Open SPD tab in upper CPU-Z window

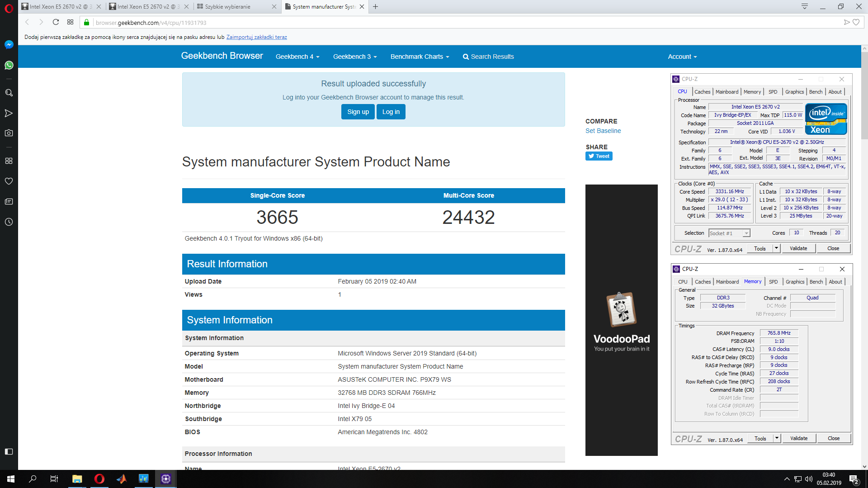pyautogui.click(x=773, y=92)
